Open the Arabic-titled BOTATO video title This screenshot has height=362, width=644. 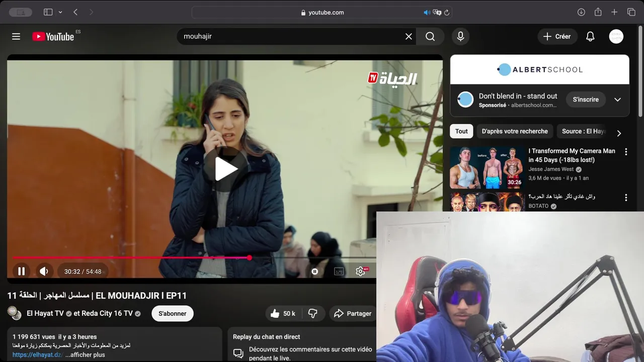(x=561, y=197)
